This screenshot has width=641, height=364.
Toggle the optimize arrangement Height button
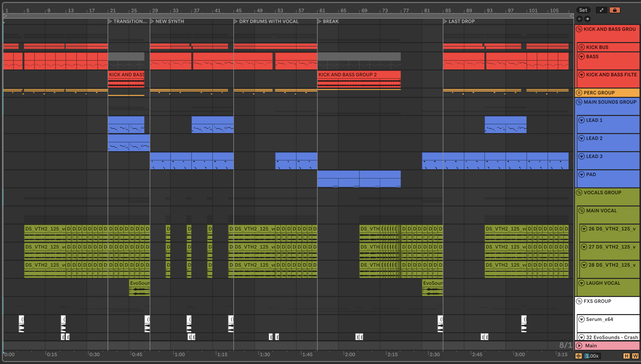tap(626, 356)
